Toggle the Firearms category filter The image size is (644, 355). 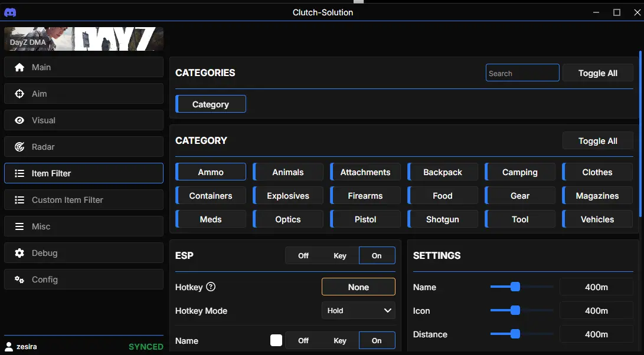[x=365, y=196]
